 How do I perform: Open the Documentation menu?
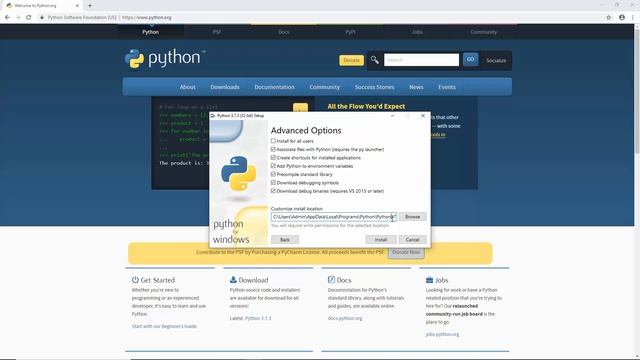(x=274, y=87)
